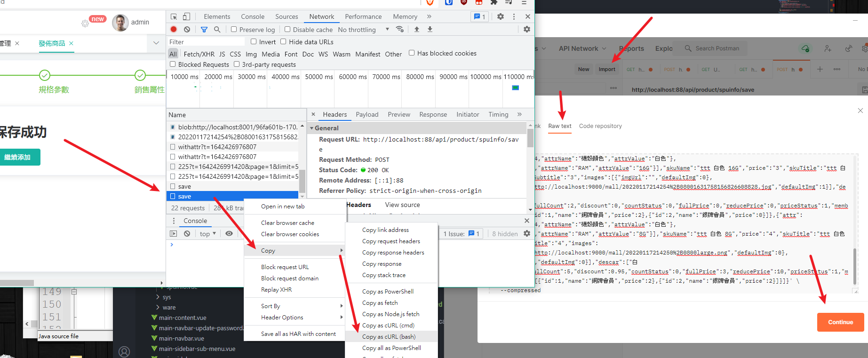Open Raw text tab in Postman import
Screen dimensions: 868x358
pyautogui.click(x=560, y=126)
